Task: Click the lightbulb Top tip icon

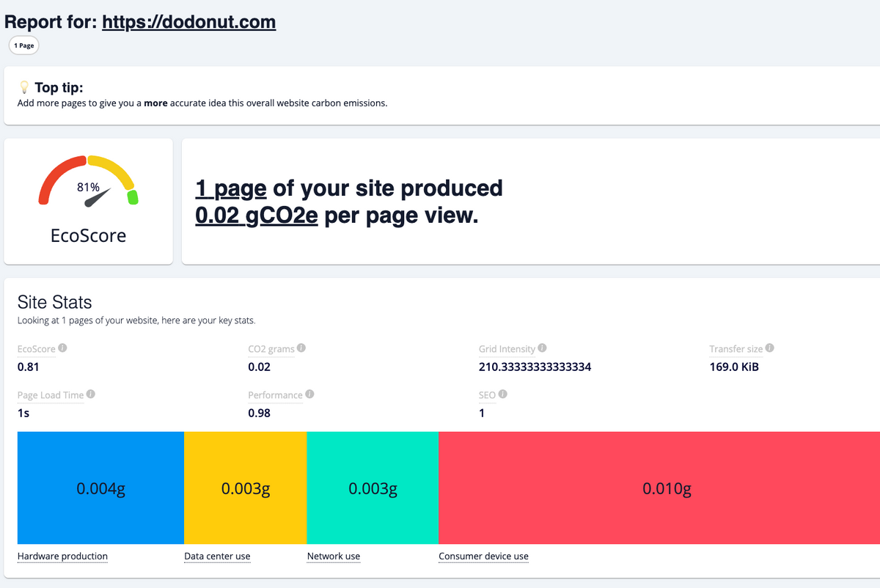Action: [x=23, y=87]
